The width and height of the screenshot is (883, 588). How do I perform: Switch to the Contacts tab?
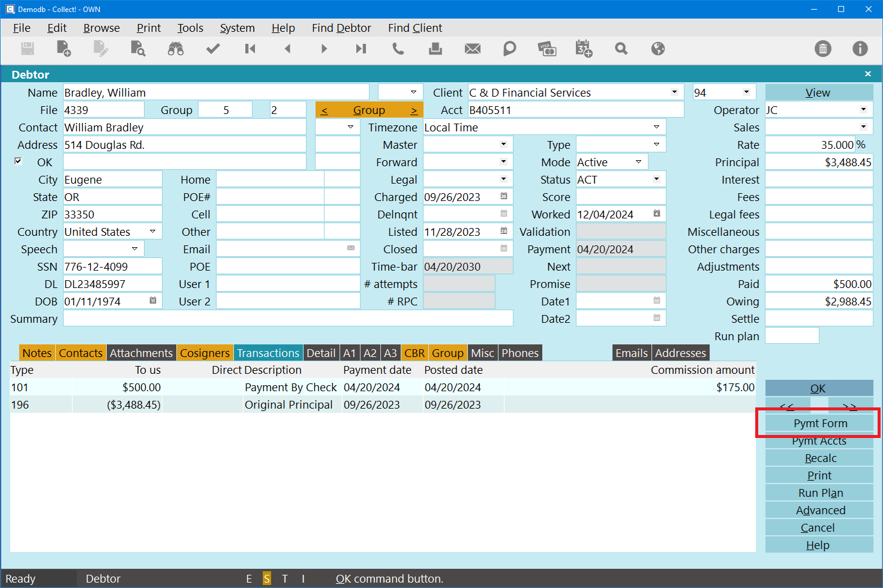point(80,353)
